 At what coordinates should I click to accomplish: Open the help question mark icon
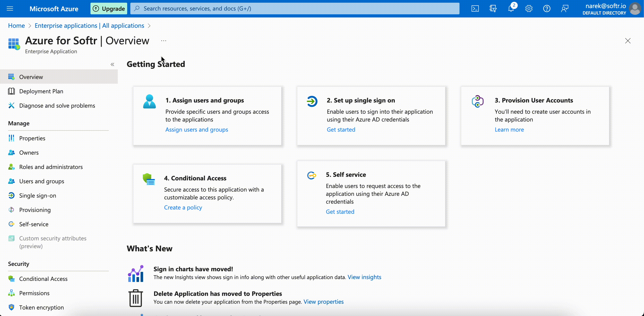547,8
